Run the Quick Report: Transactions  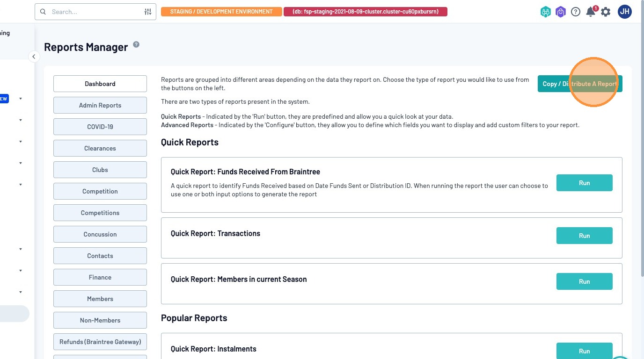pyautogui.click(x=584, y=236)
